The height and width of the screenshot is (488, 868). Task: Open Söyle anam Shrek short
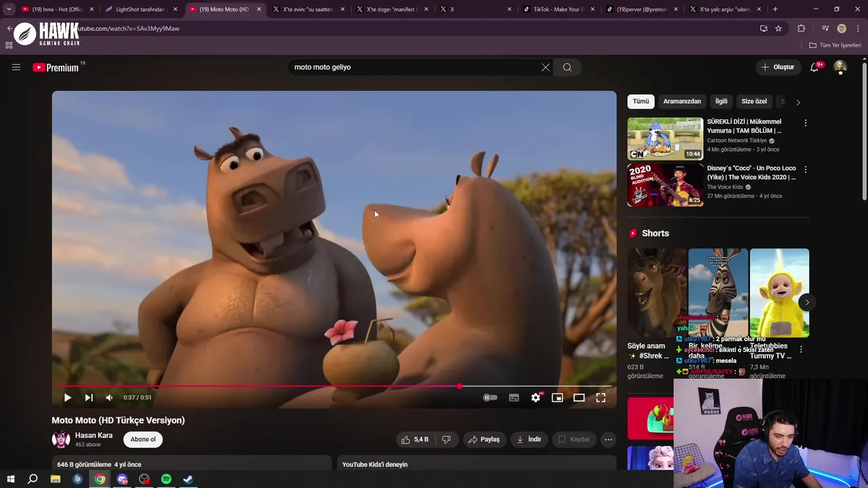click(x=656, y=293)
